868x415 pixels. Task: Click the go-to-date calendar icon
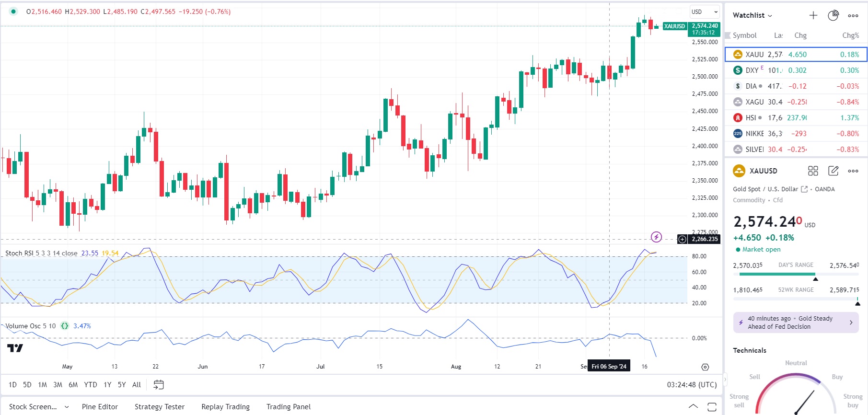[x=159, y=385]
